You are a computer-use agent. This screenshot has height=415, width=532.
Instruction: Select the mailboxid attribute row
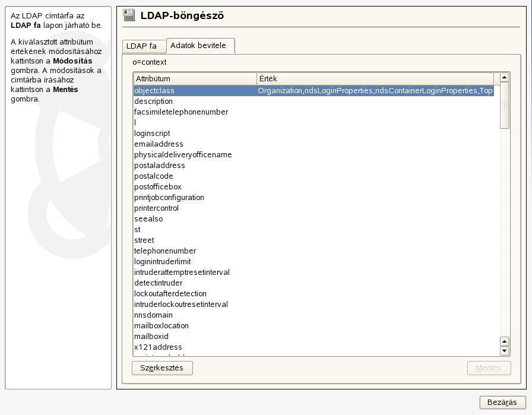[x=313, y=337]
